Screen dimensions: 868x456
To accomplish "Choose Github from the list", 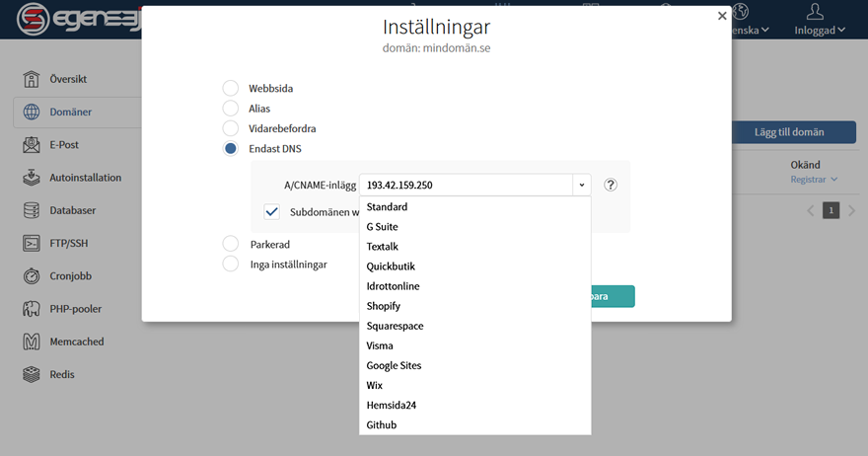I will pos(475,425).
